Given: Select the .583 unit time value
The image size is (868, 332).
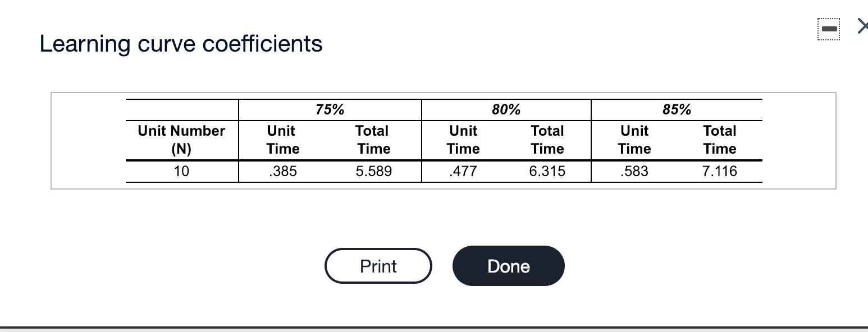Looking at the screenshot, I should pyautogui.click(x=634, y=171).
